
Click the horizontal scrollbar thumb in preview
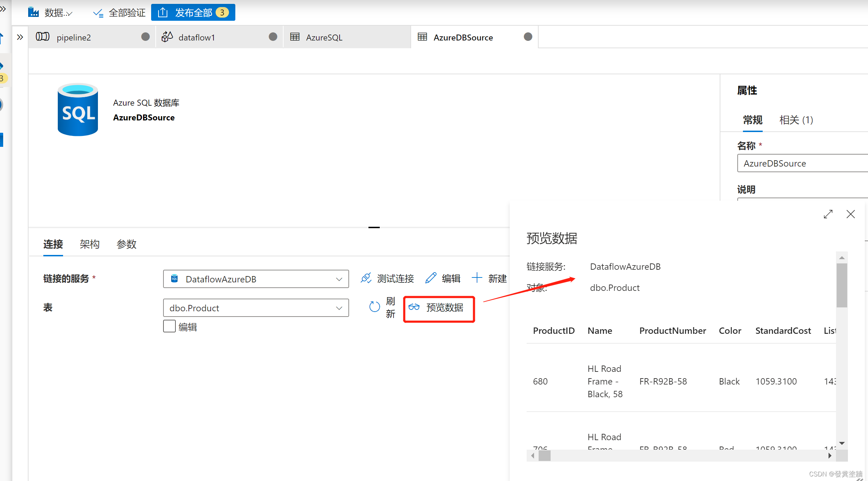545,456
